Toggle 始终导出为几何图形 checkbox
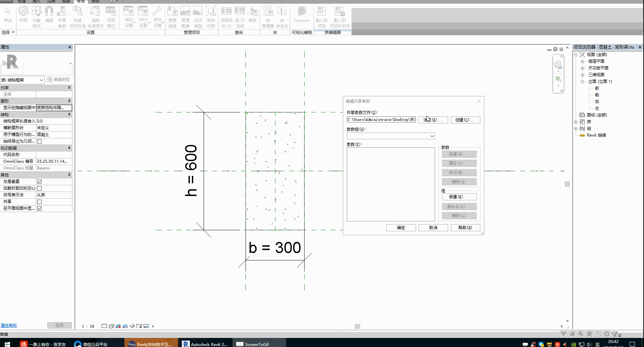 coord(39,141)
